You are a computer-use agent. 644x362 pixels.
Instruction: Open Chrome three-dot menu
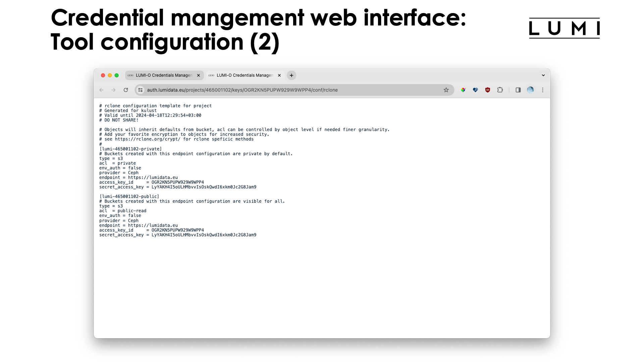543,90
